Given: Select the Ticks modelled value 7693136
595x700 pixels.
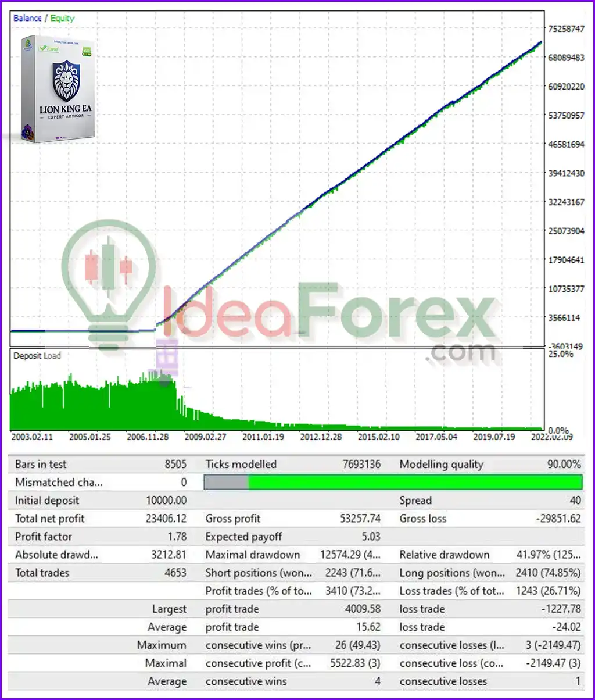Looking at the screenshot, I should click(x=360, y=464).
